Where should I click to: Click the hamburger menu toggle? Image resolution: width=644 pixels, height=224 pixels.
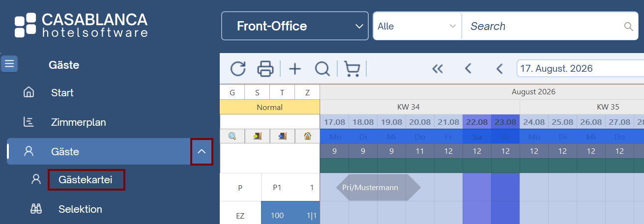[9, 64]
